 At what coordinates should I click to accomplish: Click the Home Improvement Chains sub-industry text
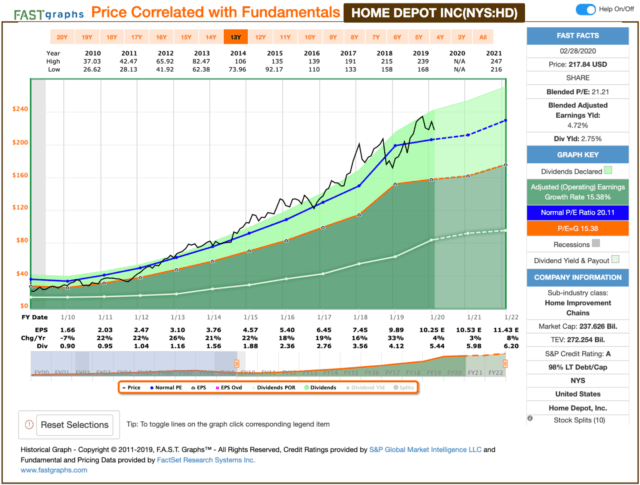(x=578, y=308)
